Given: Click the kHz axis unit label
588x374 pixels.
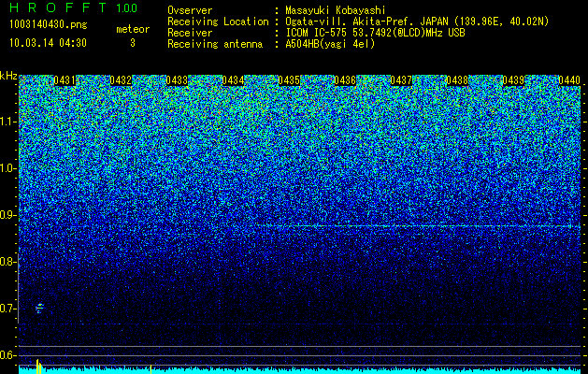Looking at the screenshot, I should coord(8,76).
